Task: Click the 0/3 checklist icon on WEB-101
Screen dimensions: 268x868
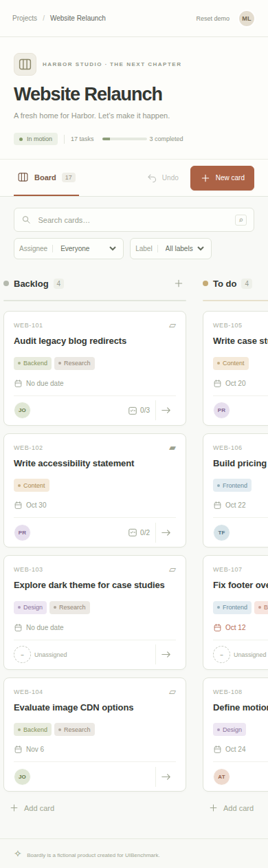Action: coord(133,411)
